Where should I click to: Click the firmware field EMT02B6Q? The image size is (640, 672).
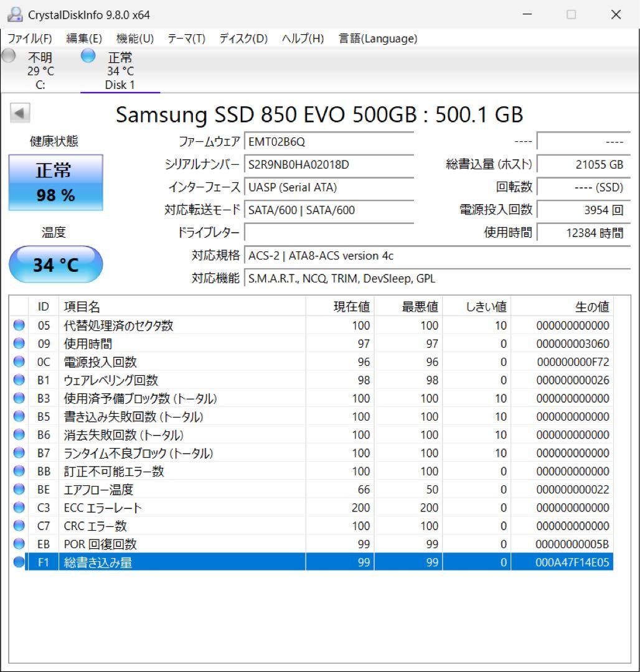(329, 141)
